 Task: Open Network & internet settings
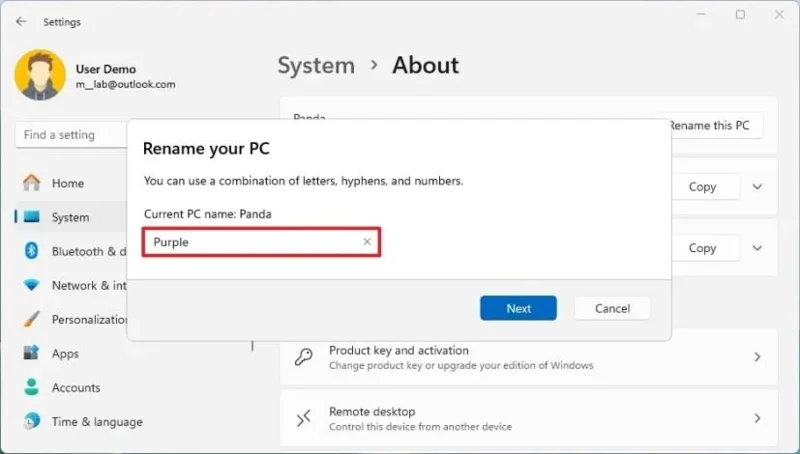[89, 286]
